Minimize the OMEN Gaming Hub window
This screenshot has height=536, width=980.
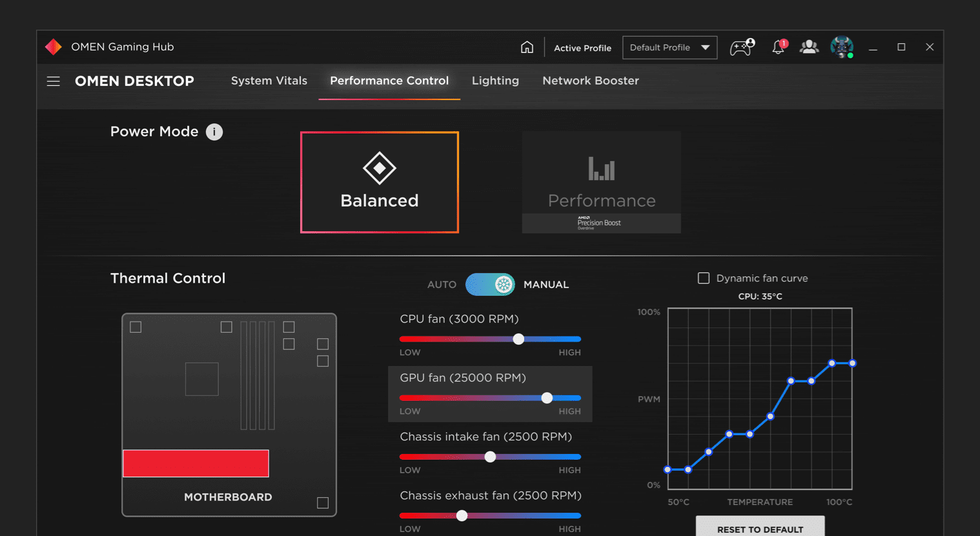coord(873,48)
